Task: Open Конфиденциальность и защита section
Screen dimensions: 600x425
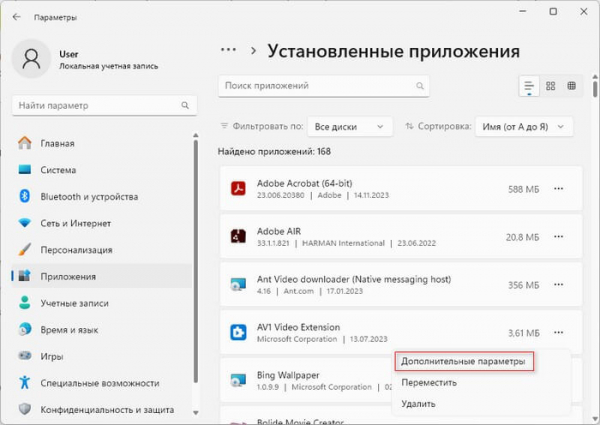Action: (102, 410)
